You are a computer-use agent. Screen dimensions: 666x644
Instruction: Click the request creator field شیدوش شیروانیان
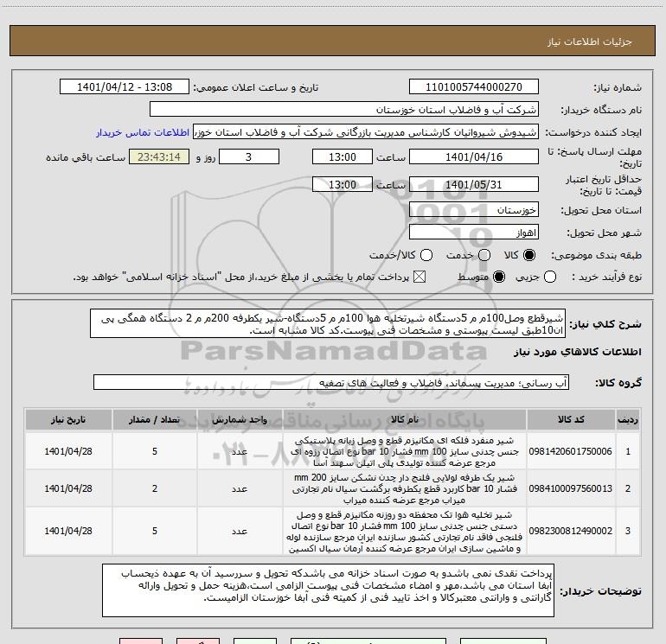pos(366,132)
